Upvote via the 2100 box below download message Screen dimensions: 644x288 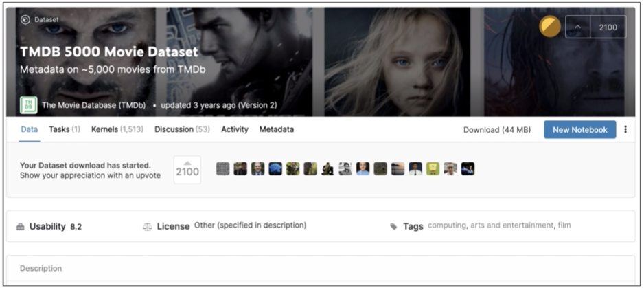pyautogui.click(x=187, y=170)
